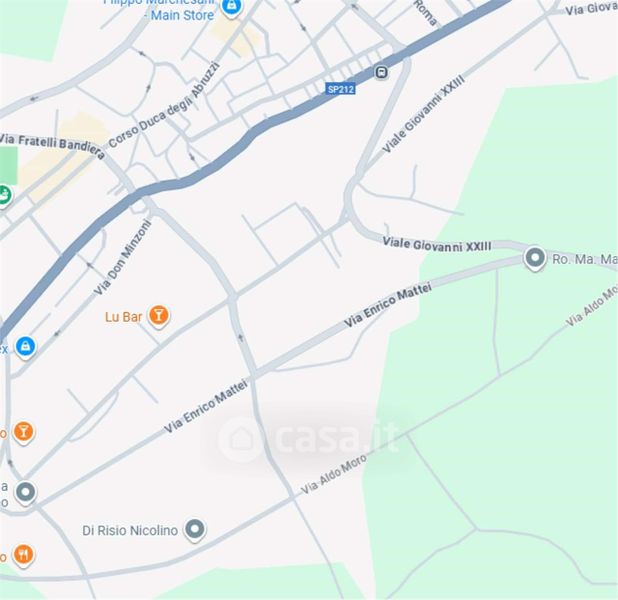Open the fork-and-knife restaurant marker

tap(24, 555)
